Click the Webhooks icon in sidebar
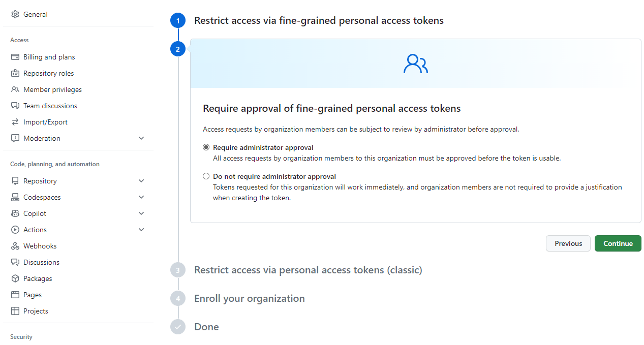 coord(15,246)
